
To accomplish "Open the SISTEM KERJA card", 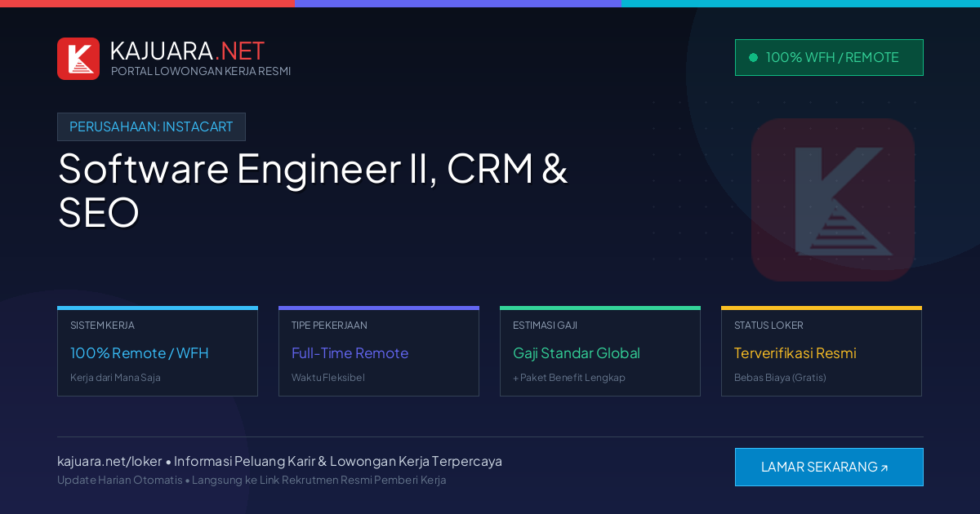I will pos(158,352).
